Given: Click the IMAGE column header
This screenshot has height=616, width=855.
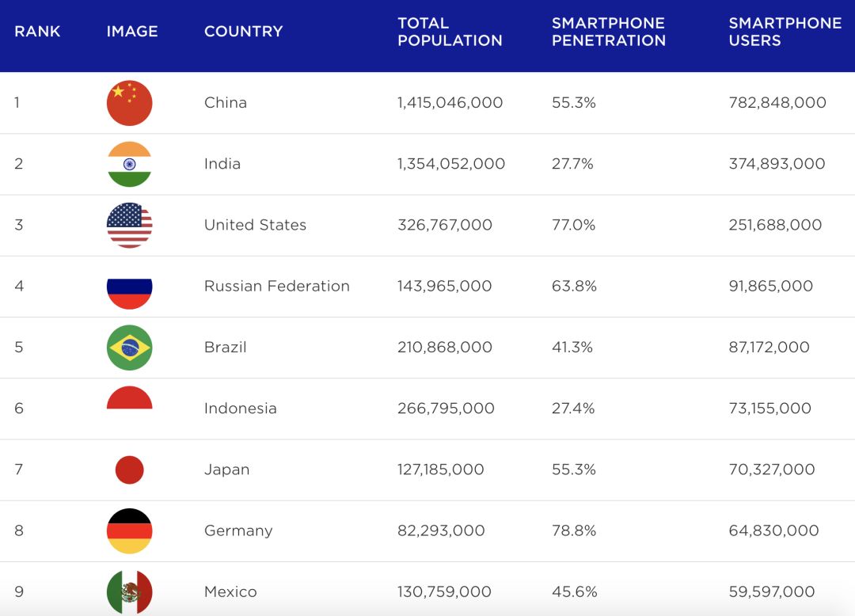Looking at the screenshot, I should pos(132,32).
